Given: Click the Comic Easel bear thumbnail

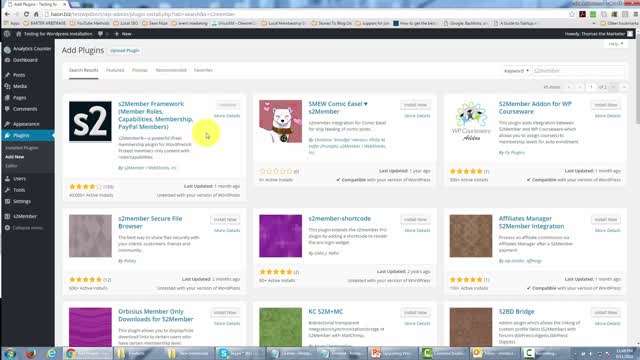Looking at the screenshot, I should coord(280,121).
